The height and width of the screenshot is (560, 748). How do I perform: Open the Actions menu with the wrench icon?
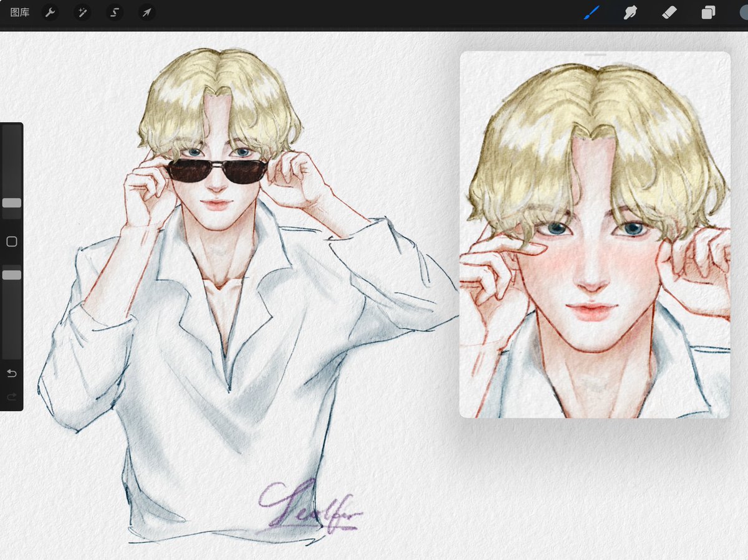[50, 12]
